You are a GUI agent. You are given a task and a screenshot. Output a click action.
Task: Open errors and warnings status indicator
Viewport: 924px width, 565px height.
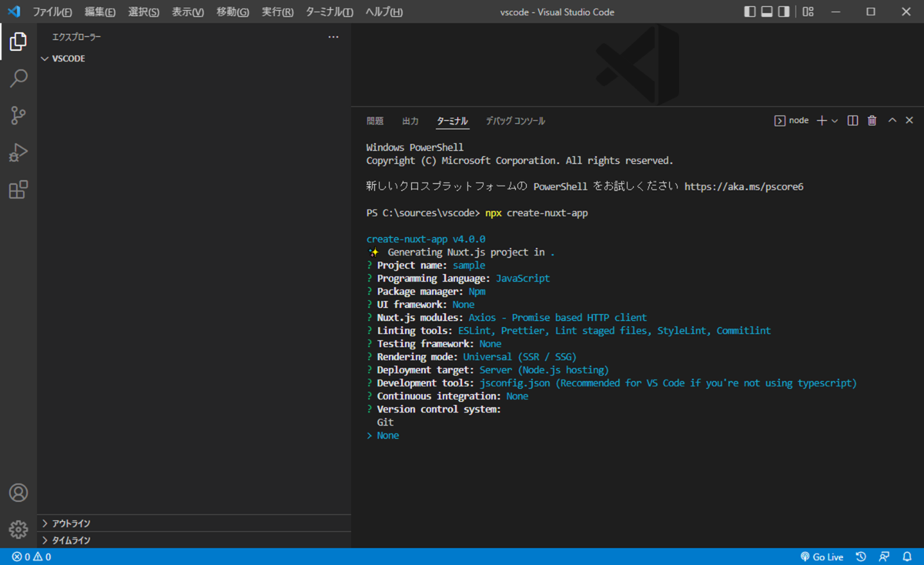tap(32, 557)
